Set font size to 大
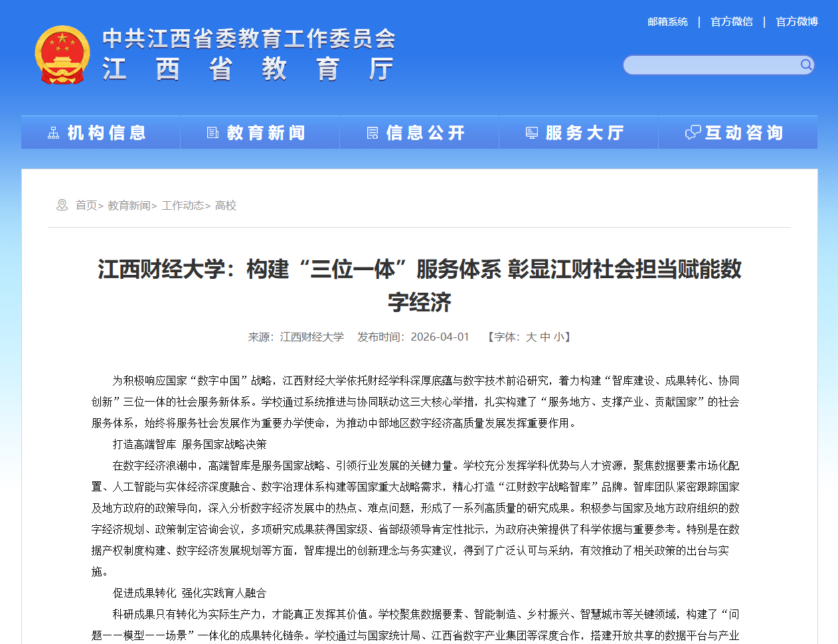The image size is (838, 644). (531, 337)
